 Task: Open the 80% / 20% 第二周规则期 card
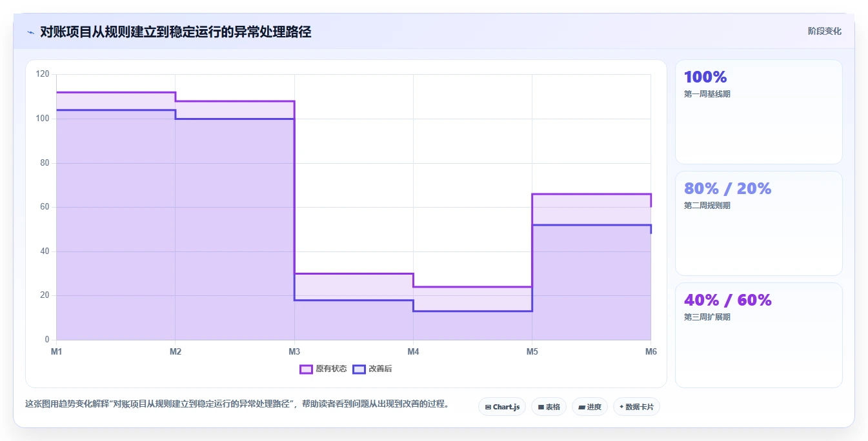(759, 223)
